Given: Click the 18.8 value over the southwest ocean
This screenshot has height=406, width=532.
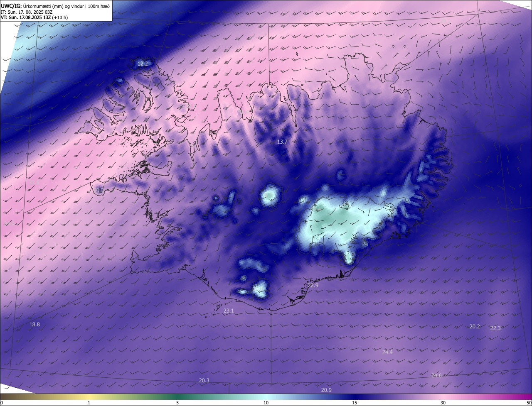Looking at the screenshot, I should coord(35,325).
